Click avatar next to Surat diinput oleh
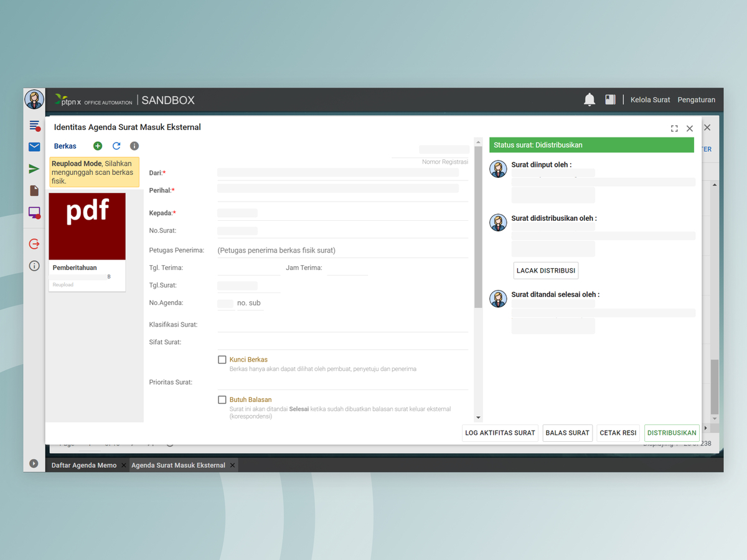 coord(498,169)
